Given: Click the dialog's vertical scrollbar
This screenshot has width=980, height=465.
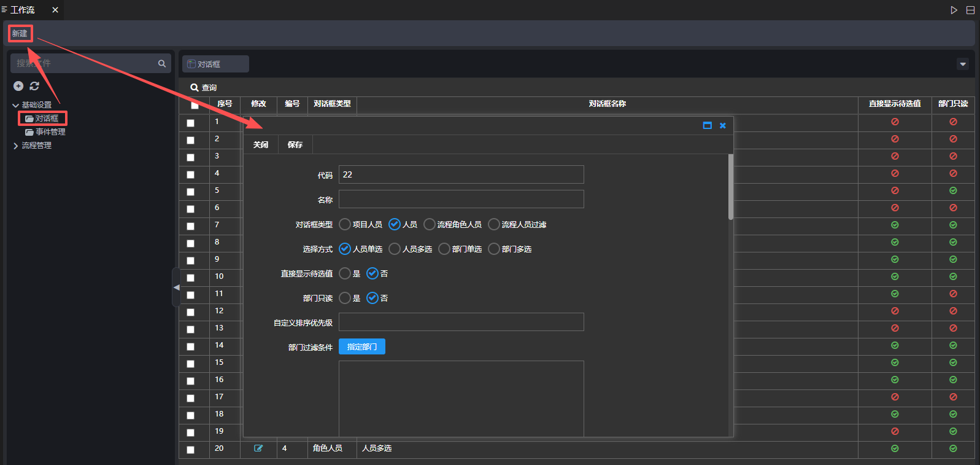Looking at the screenshot, I should point(730,187).
